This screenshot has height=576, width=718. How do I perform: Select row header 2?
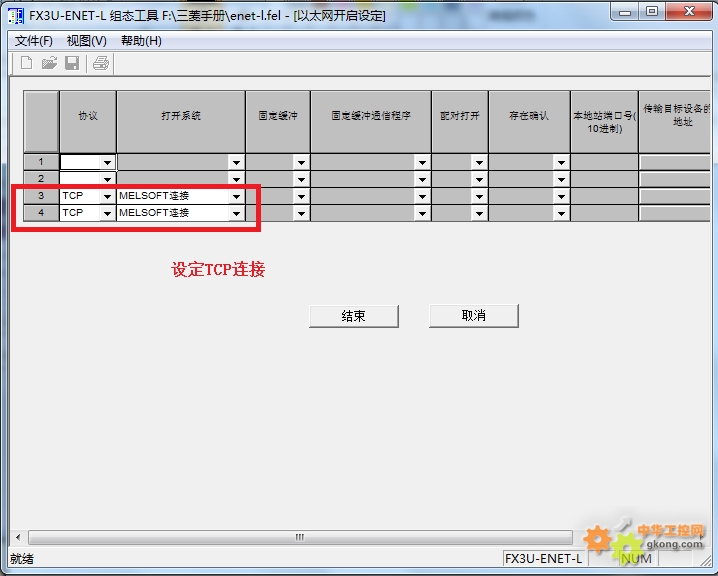click(41, 179)
